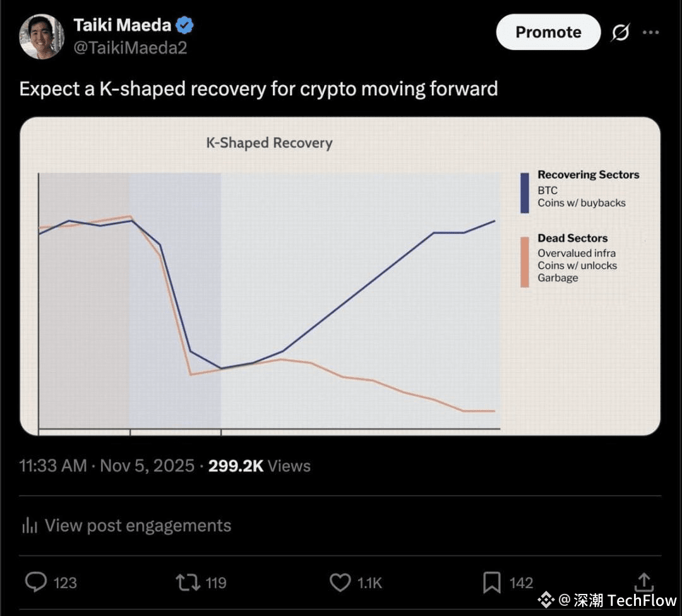682x616 pixels.
Task: Click the repost arrows icon
Action: 187,582
